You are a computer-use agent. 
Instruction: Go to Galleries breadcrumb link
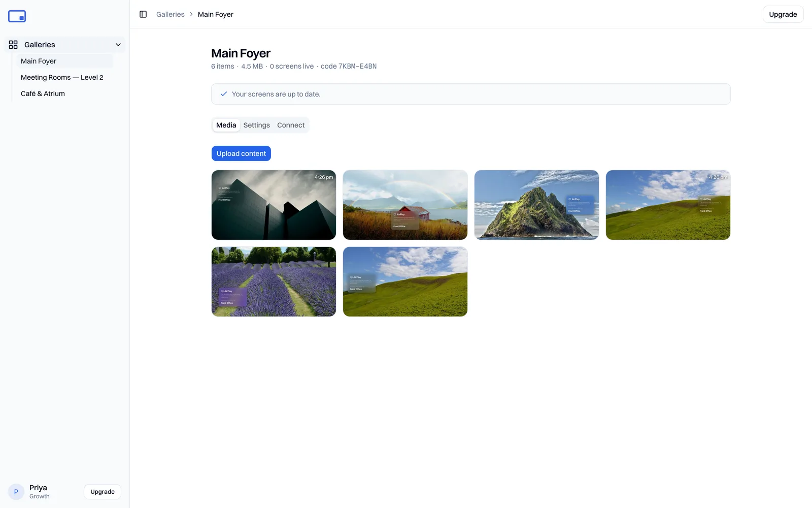(x=171, y=14)
